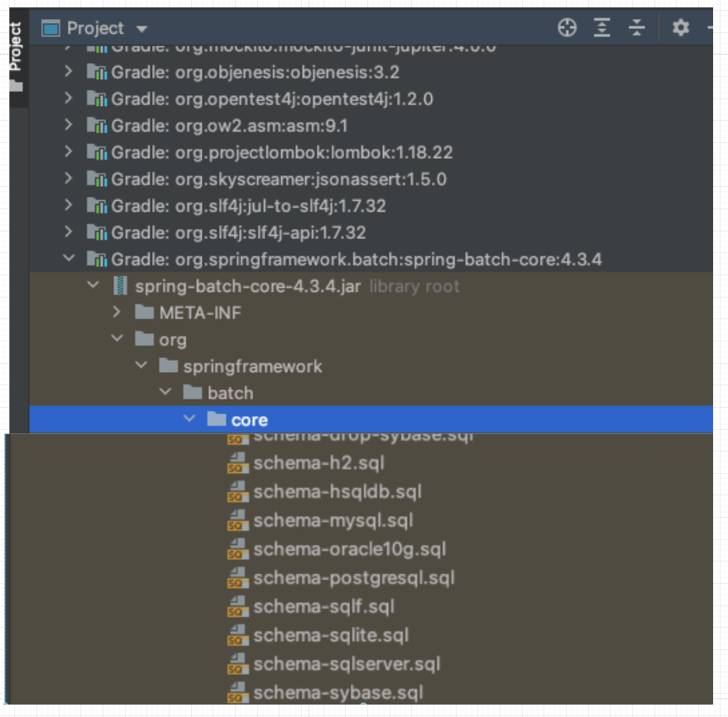Expand Gradle org.slf4j:jul-to-slf4j:1.7.32 node
The height and width of the screenshot is (717, 728).
pyautogui.click(x=68, y=204)
